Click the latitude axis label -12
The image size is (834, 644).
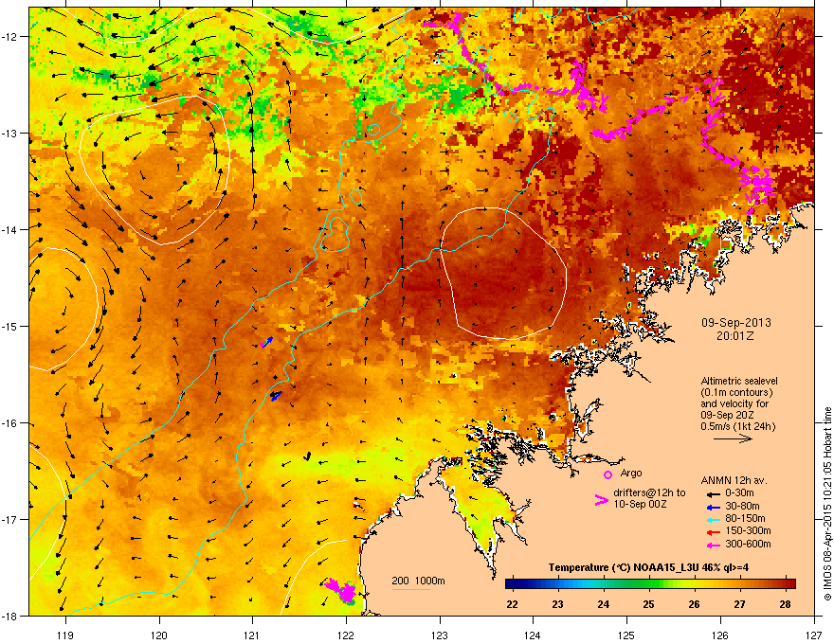pos(9,37)
